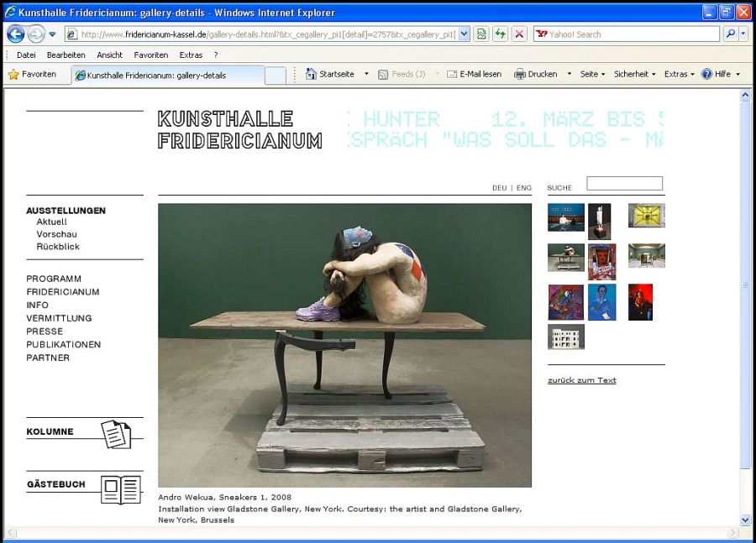Screen dimensions: 756x543
Task: Open the Extras command bar dropdown
Action: click(x=679, y=74)
